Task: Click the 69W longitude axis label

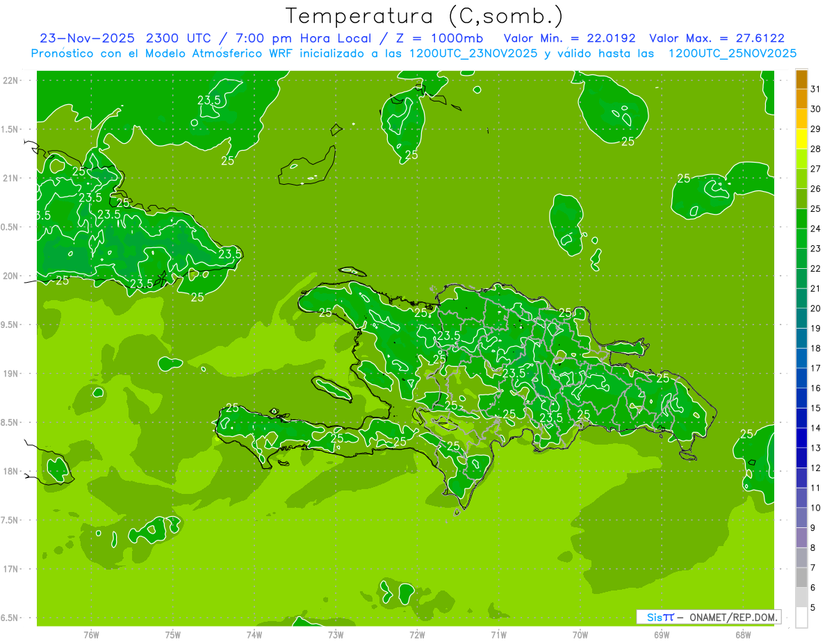Action: coord(662,634)
